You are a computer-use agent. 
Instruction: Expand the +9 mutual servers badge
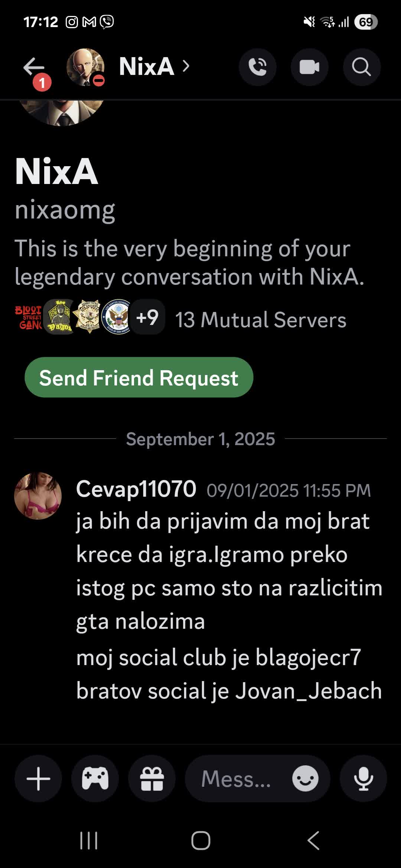point(148,317)
